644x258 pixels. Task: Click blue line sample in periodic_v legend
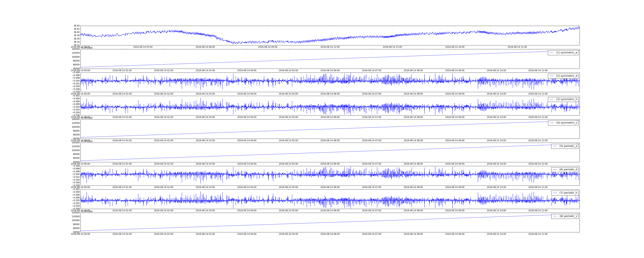(x=555, y=216)
